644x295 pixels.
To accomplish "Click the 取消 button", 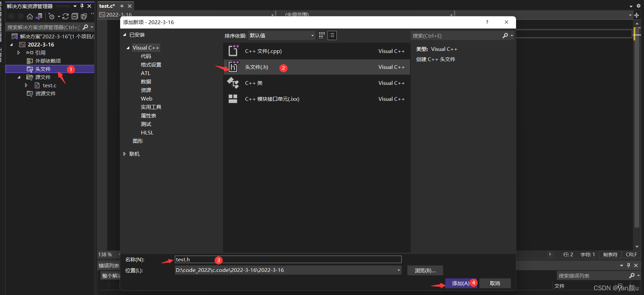I will coord(495,283).
